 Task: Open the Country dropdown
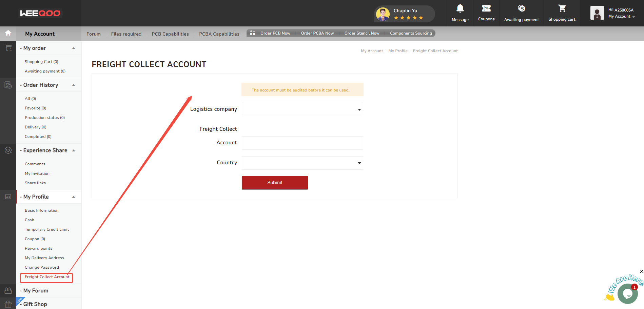pyautogui.click(x=302, y=163)
